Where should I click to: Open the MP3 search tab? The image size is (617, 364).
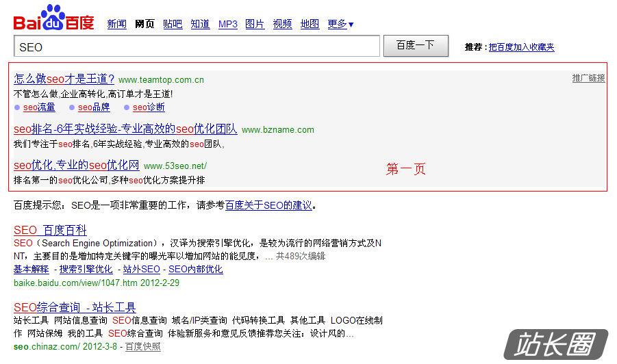pos(228,25)
